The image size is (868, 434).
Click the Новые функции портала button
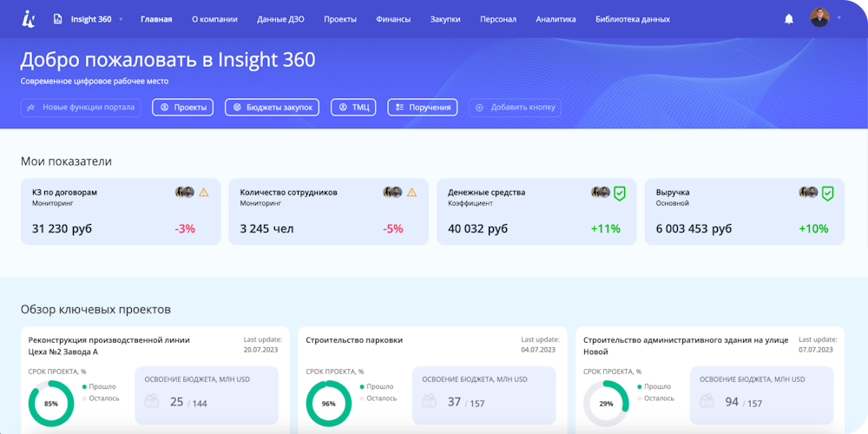[x=81, y=108]
